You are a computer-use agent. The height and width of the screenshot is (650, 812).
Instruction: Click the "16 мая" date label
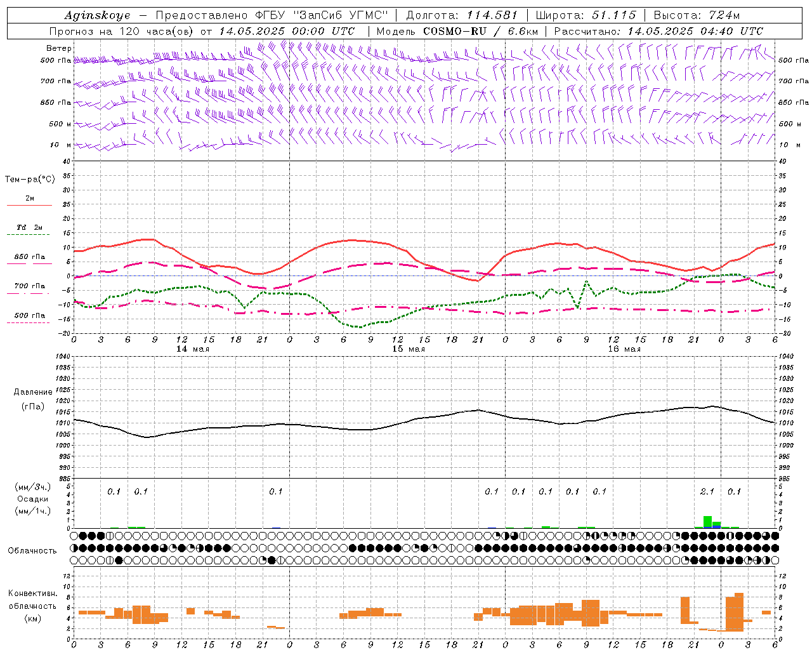624,349
